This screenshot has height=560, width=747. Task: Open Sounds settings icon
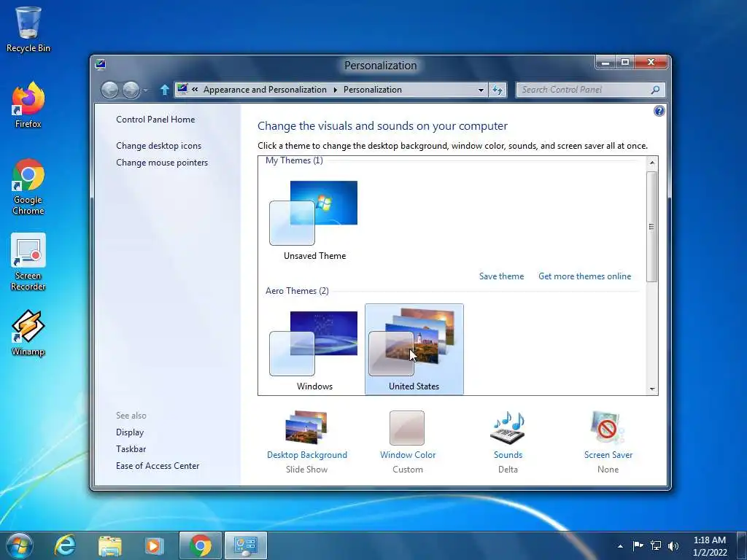tap(508, 427)
